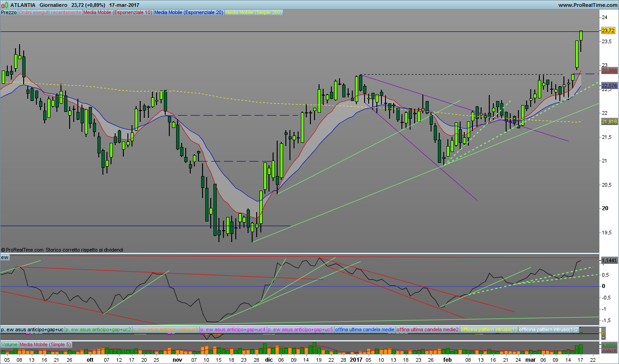Click the 'p. ew asus anticipo+gap+uc4' label
This screenshot has width=619, height=364.
tap(233, 329)
